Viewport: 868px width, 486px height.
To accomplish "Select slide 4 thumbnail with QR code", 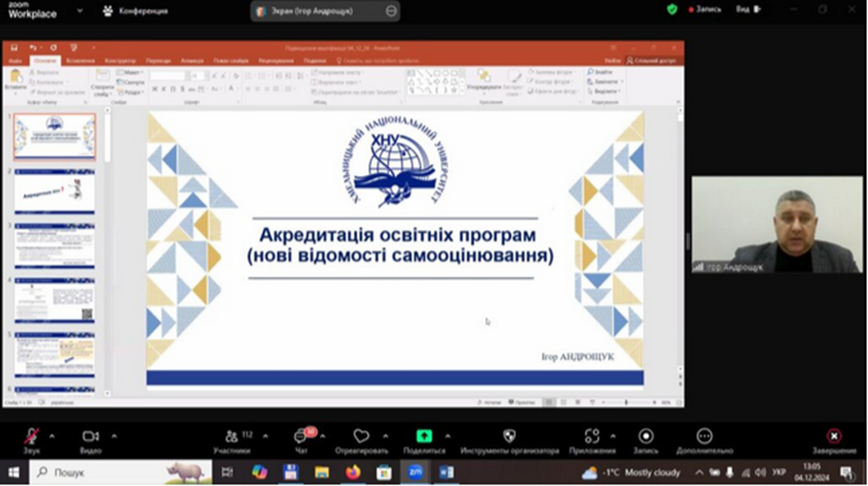I will point(54,301).
